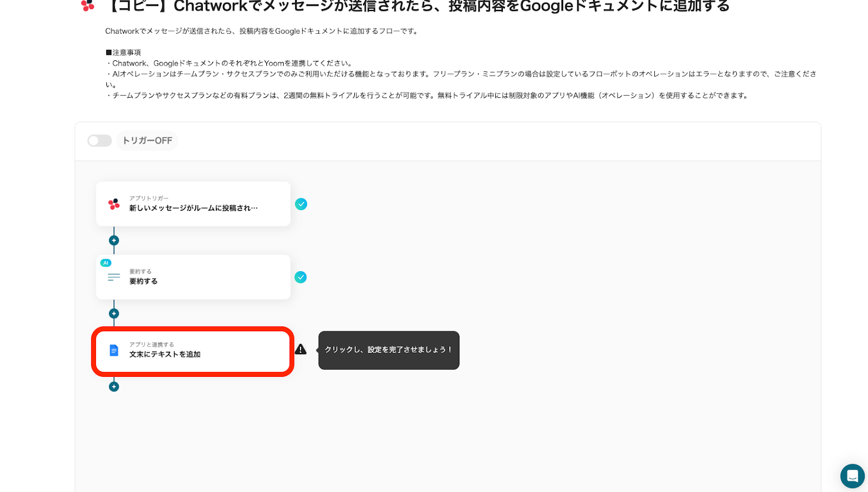The height and width of the screenshot is (492, 868).
Task: Toggle the トリガーOFF switch on
Action: [x=99, y=141]
